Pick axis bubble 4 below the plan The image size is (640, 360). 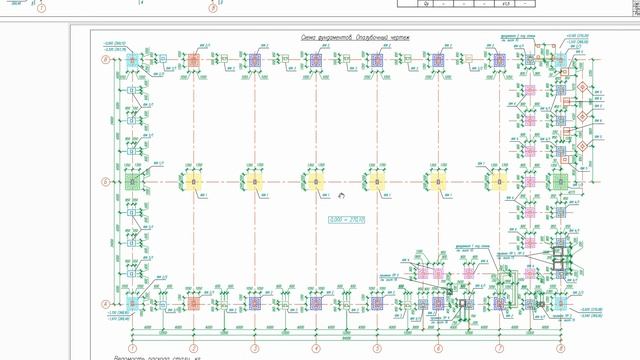316,349
